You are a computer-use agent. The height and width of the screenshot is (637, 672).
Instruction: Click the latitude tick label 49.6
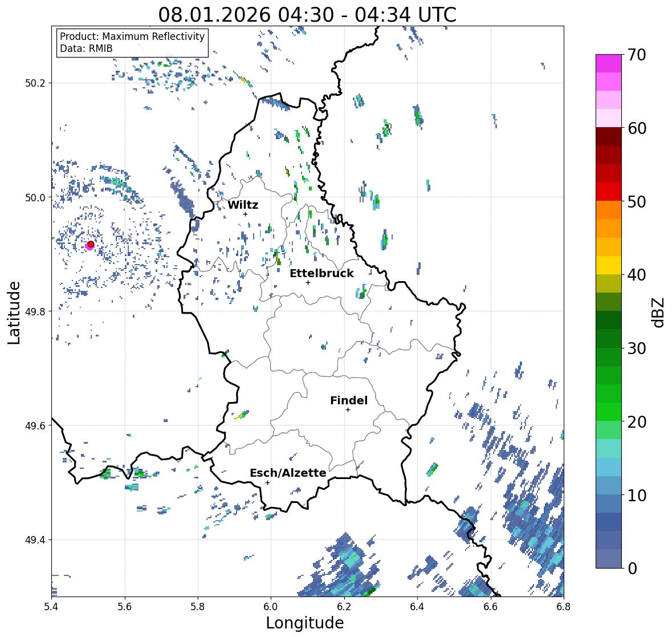(x=35, y=425)
